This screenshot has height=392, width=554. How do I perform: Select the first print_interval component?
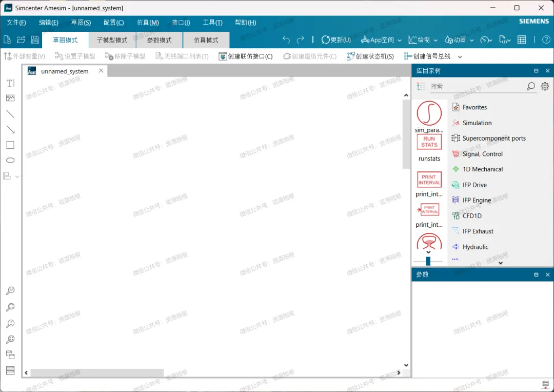coord(429,184)
